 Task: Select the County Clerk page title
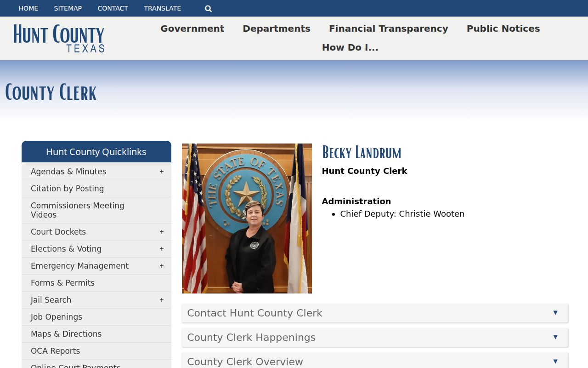(51, 92)
